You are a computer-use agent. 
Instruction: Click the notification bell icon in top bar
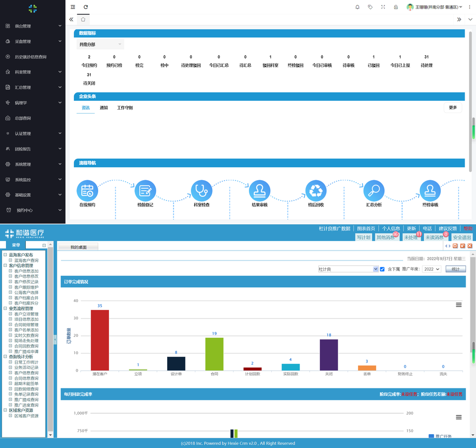point(357,7)
